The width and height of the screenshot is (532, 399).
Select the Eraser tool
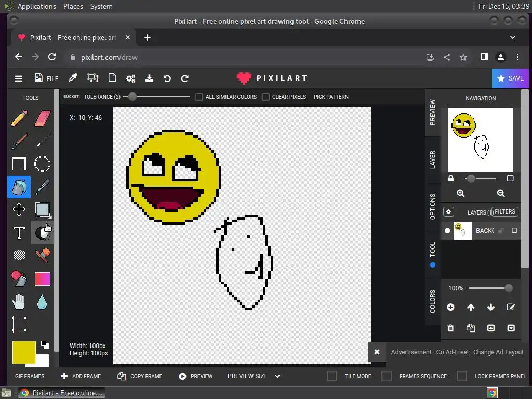click(x=43, y=118)
